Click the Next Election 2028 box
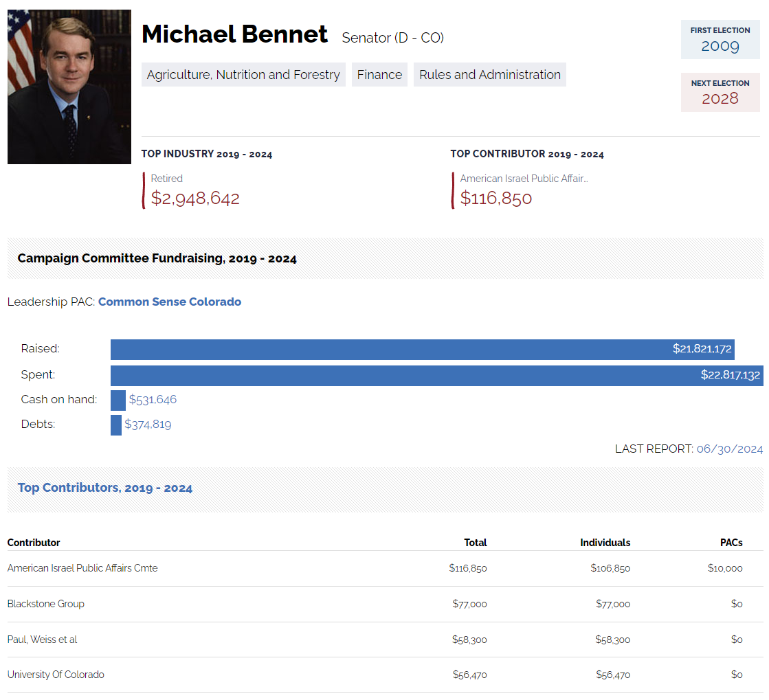Viewport: 769px width, 700px height. tap(720, 92)
